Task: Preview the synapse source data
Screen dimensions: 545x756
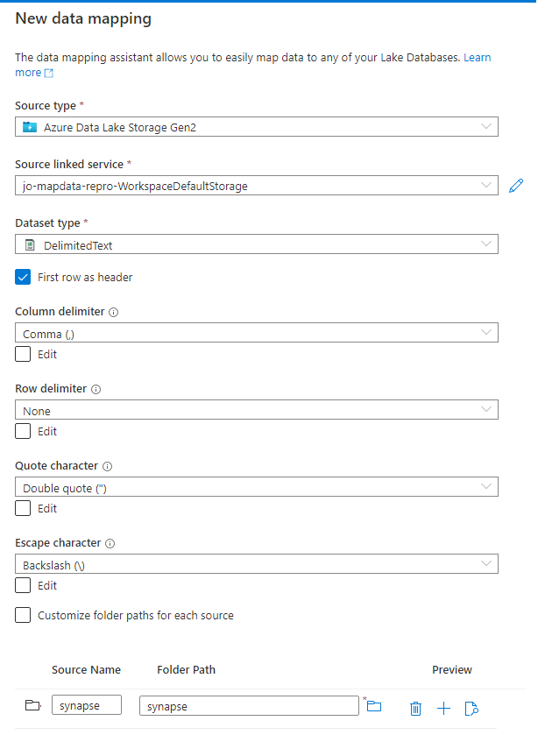Action: (x=471, y=708)
